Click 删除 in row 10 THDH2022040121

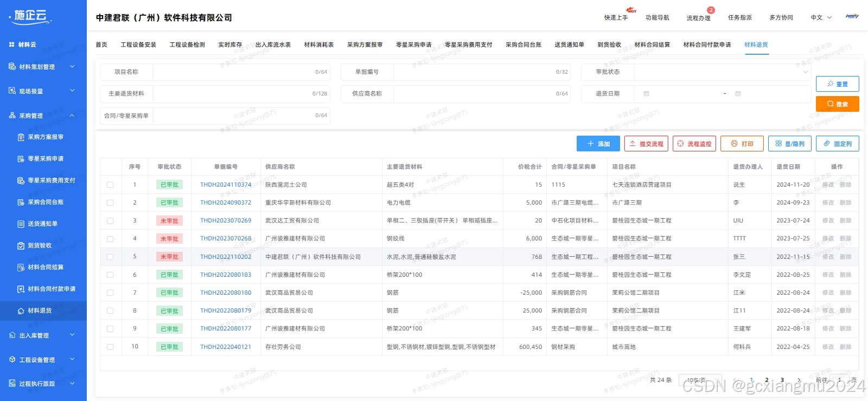tap(845, 347)
